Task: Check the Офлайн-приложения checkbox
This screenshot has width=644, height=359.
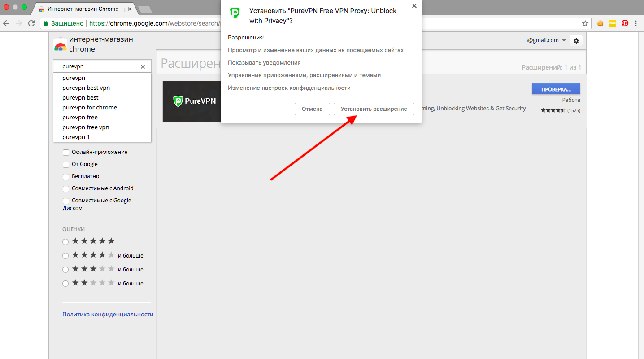Action: click(x=66, y=153)
